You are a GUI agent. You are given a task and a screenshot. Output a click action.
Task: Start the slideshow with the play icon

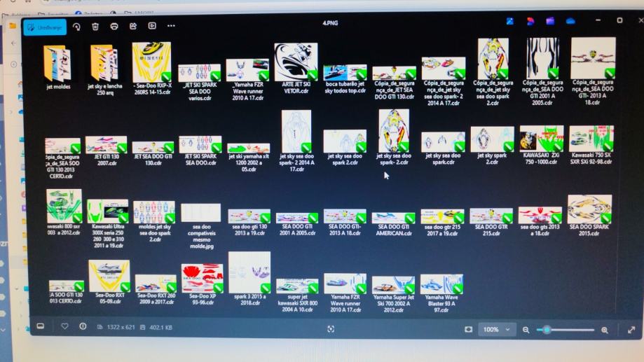tap(152, 25)
